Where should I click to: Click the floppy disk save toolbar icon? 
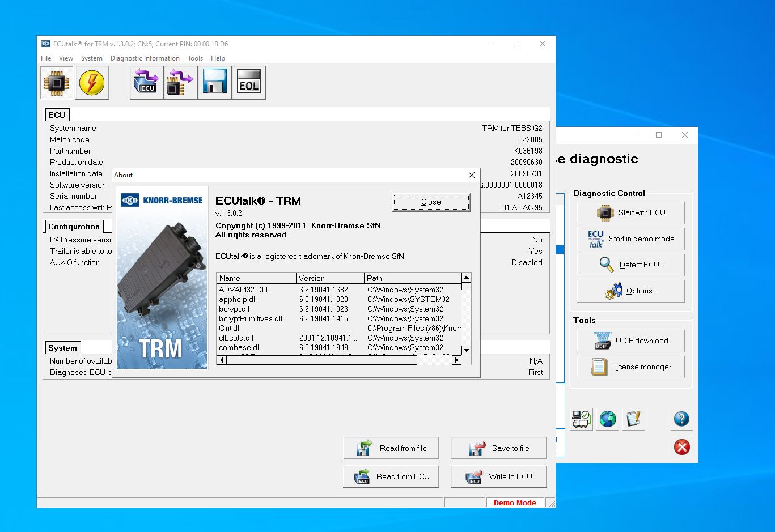(214, 82)
